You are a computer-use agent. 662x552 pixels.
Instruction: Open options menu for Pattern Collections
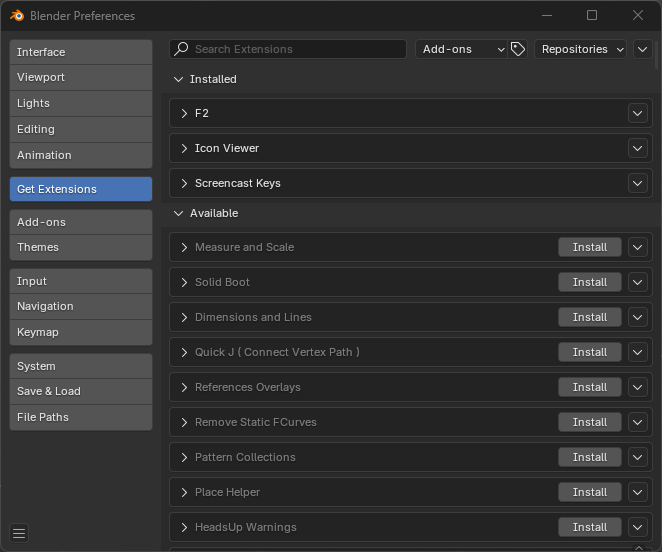638,457
